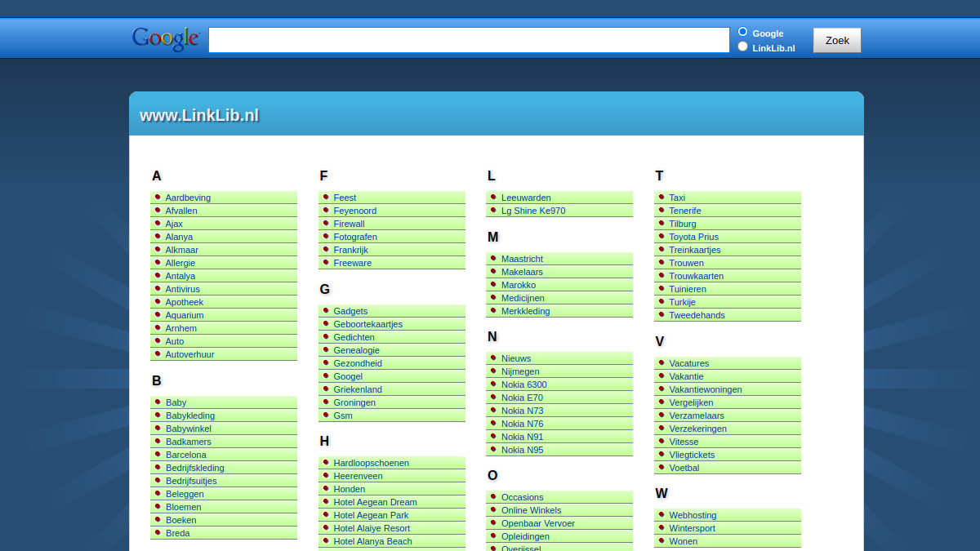This screenshot has width=980, height=551.
Task: Visit the Fotografen link
Action: (355, 237)
